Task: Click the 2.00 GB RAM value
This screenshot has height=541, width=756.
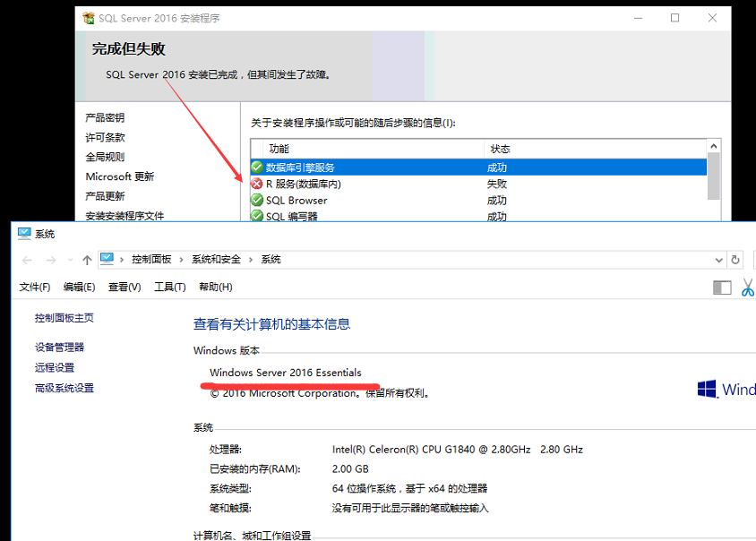Action: click(x=350, y=468)
